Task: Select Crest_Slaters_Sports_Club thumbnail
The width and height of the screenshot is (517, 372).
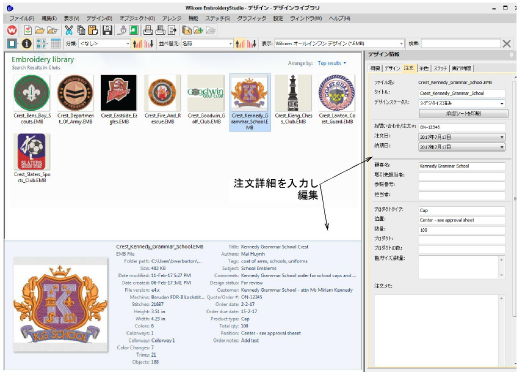Action: (x=32, y=158)
